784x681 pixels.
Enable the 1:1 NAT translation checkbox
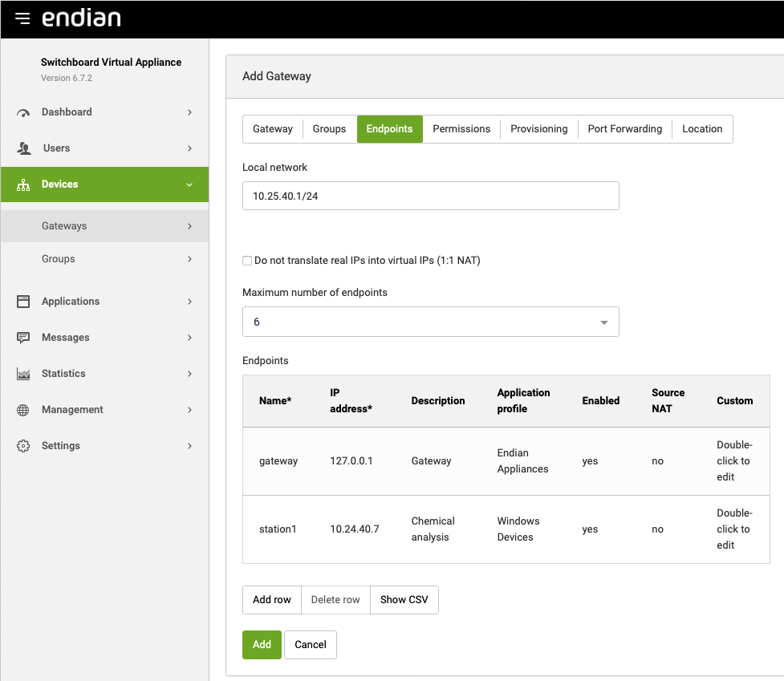point(247,261)
